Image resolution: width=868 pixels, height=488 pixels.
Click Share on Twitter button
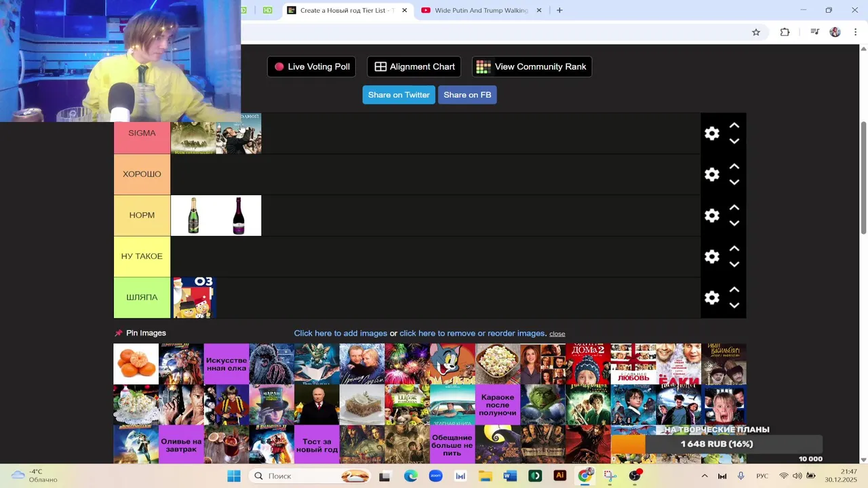[399, 95]
